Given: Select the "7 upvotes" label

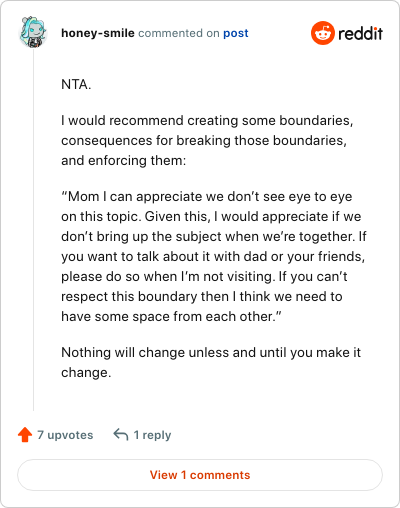Looking at the screenshot, I should click(65, 435).
